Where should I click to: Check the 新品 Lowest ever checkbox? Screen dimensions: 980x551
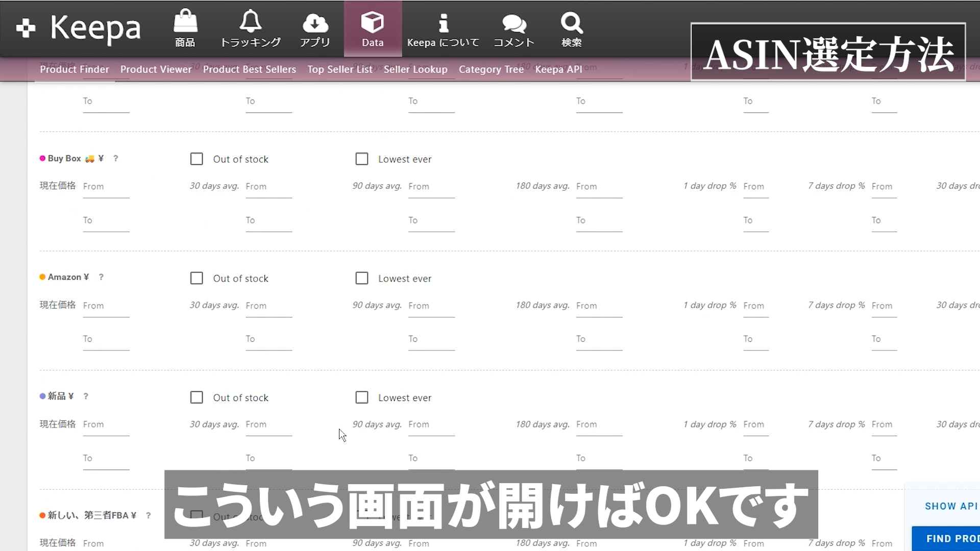click(x=361, y=397)
